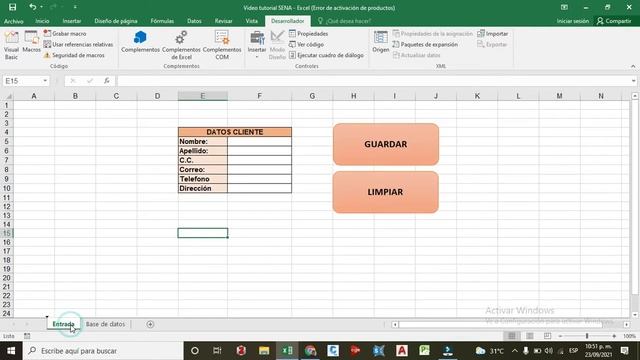The height and width of the screenshot is (360, 640).
Task: Switch to Page Break Preview
Action: pos(547,336)
